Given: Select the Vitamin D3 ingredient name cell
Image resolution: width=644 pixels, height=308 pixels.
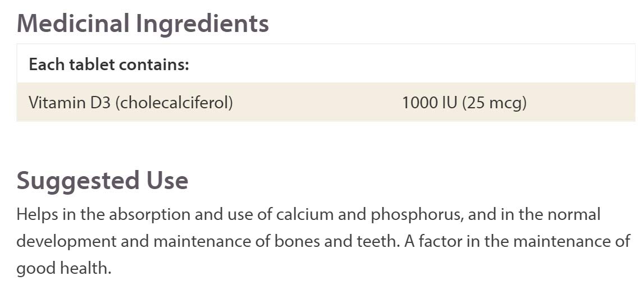Looking at the screenshot, I should click(x=130, y=103).
